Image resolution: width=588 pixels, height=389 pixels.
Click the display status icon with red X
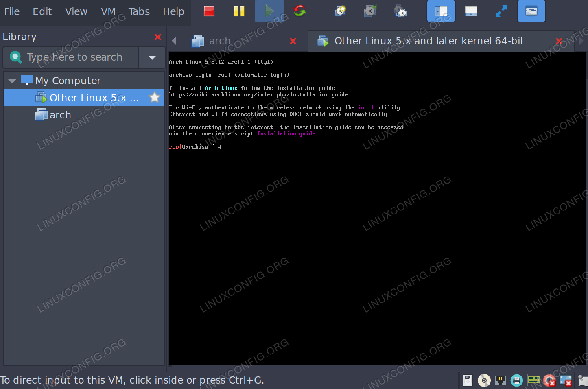tap(566, 380)
